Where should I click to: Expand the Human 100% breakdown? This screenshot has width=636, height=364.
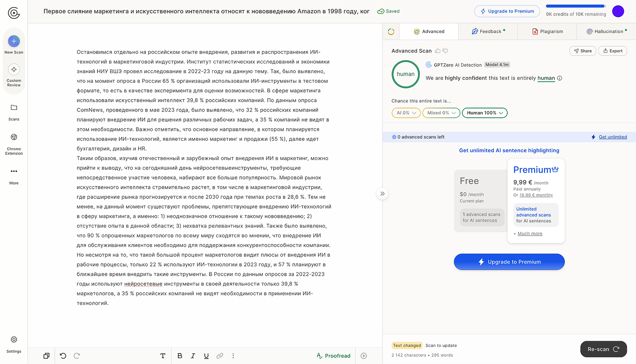[485, 113]
